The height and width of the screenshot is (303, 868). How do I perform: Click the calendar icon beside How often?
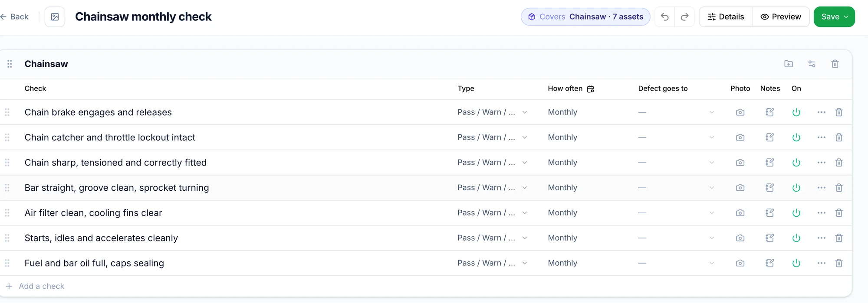590,89
